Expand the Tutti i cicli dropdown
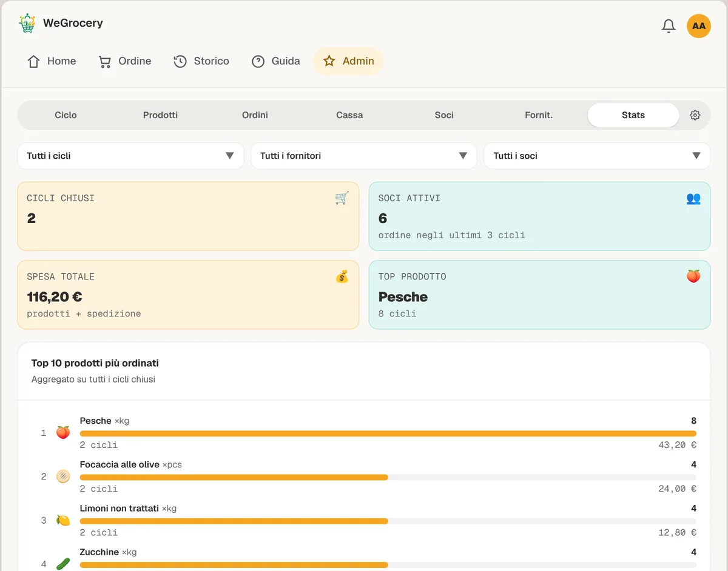Image resolution: width=728 pixels, height=571 pixels. (130, 156)
